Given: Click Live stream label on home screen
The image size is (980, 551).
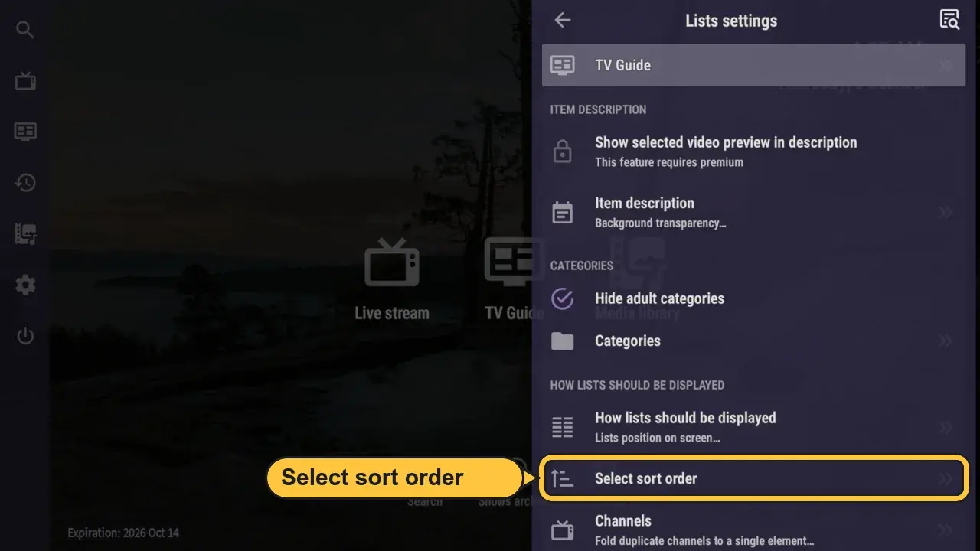Looking at the screenshot, I should (x=392, y=313).
